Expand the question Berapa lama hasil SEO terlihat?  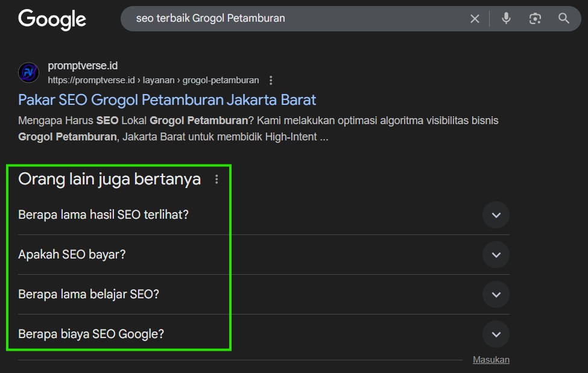click(x=496, y=215)
